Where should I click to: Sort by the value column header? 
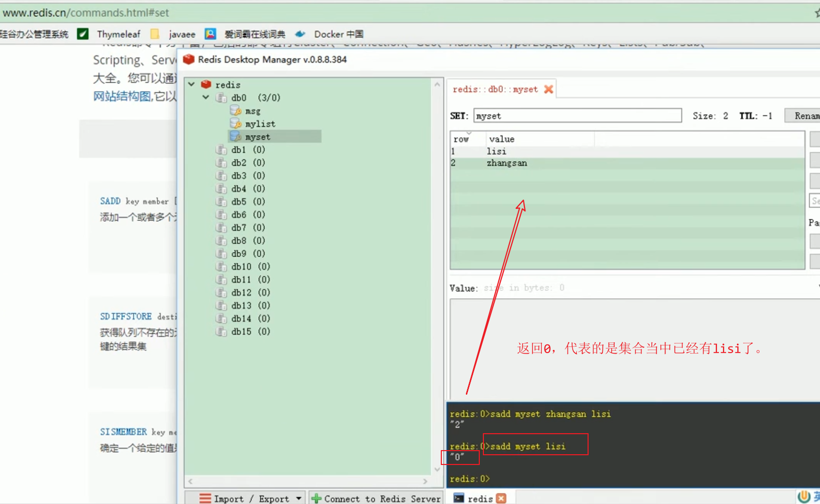[x=540, y=139]
